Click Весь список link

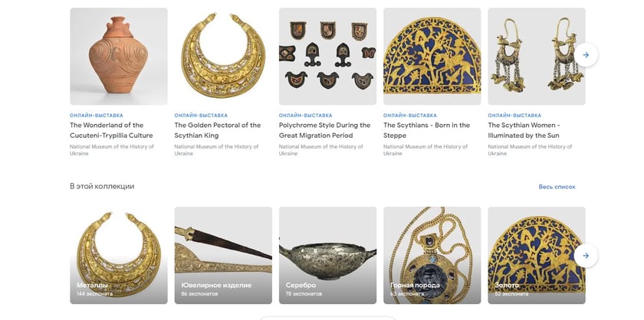[x=557, y=187]
